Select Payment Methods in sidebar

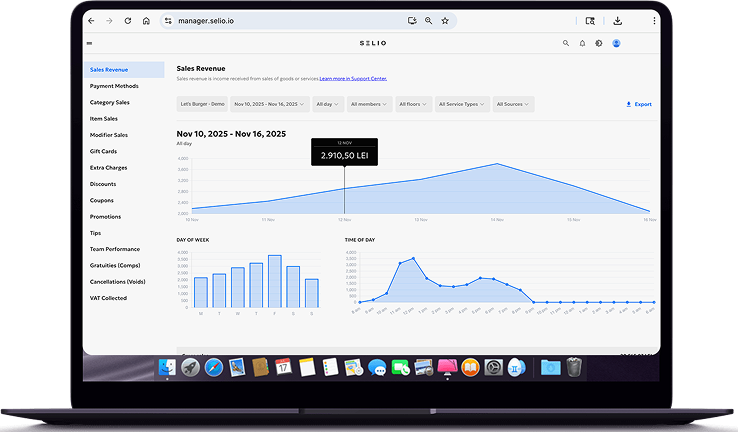tap(114, 86)
